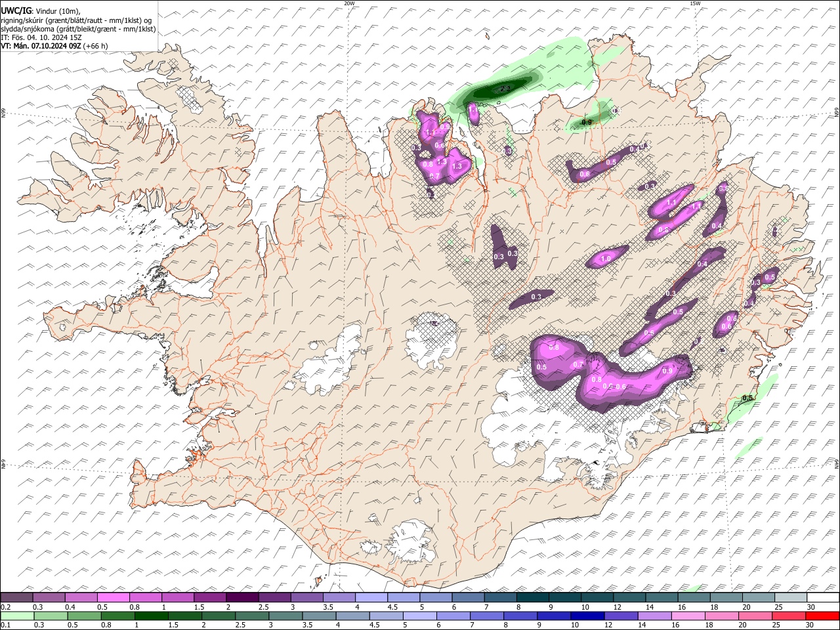Click the black '0.5' value on southeast coast
This screenshot has width=840, height=630.
click(747, 398)
